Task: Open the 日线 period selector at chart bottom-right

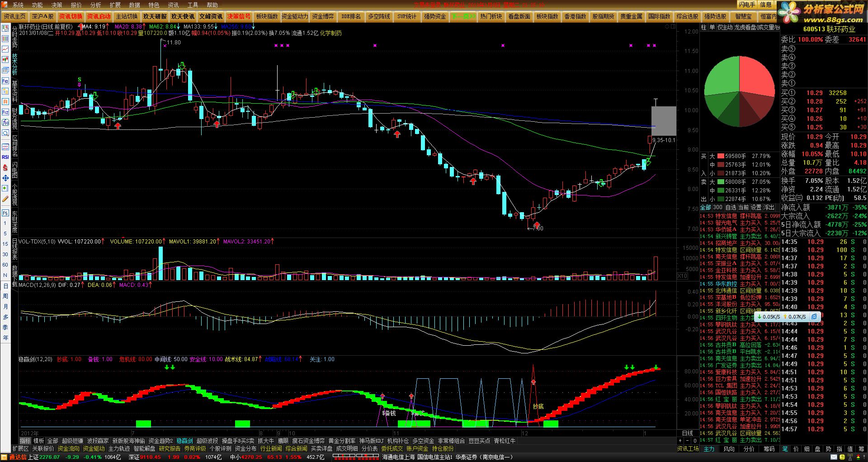Action: pyautogui.click(x=688, y=433)
